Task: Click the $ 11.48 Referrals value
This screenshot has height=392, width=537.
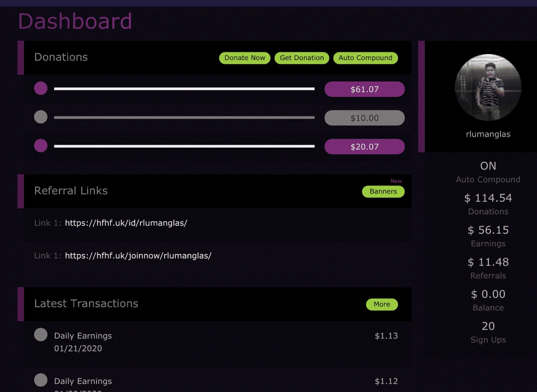Action: pyautogui.click(x=488, y=262)
